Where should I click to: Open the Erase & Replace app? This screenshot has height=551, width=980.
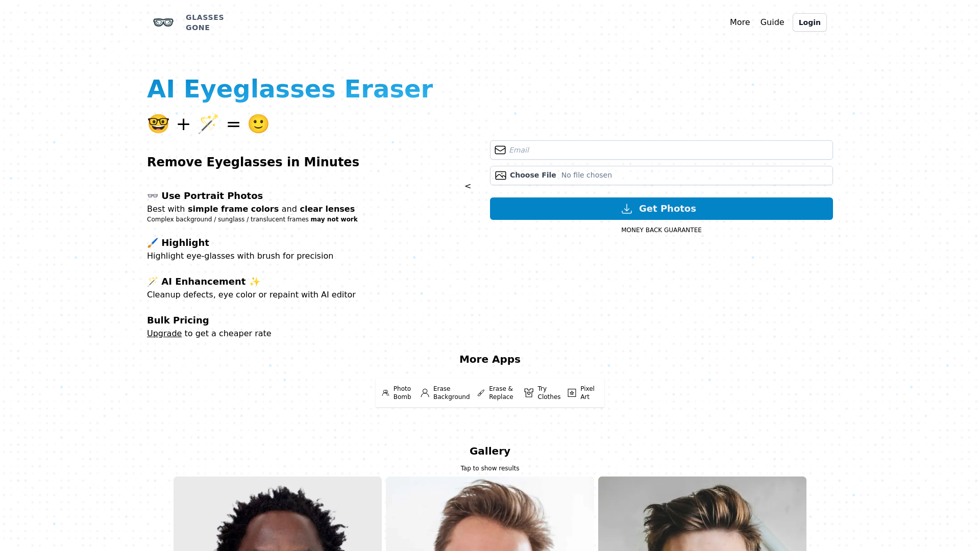pos(496,393)
